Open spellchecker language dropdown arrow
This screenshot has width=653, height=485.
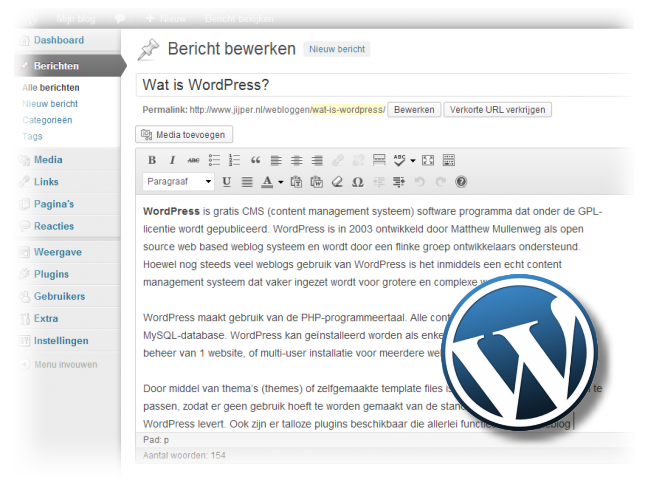click(413, 161)
